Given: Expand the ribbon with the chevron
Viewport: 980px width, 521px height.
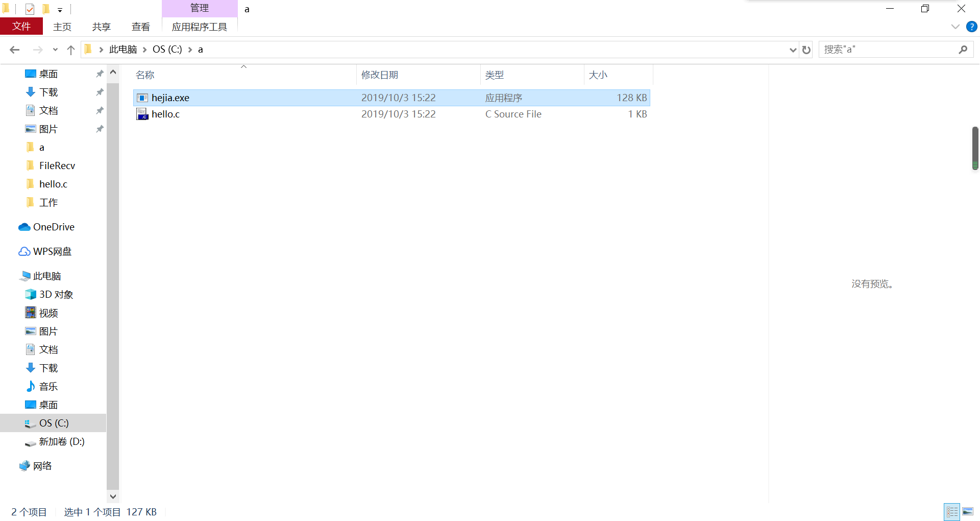Looking at the screenshot, I should pos(955,27).
